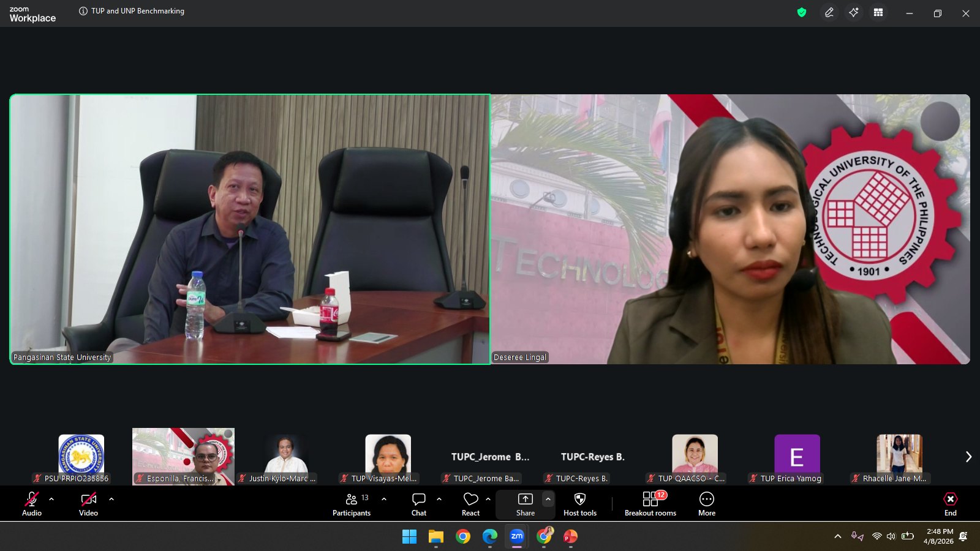Open the React emoji menu
Screen dimensions: 980x551
click(x=470, y=504)
